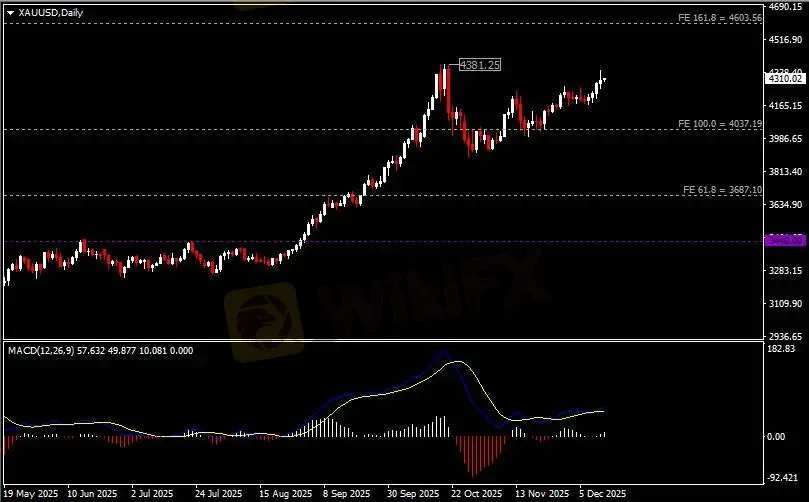Image resolution: width=809 pixels, height=502 pixels.
Task: Select the XAUUSD,Daily chart title
Action: click(51, 13)
